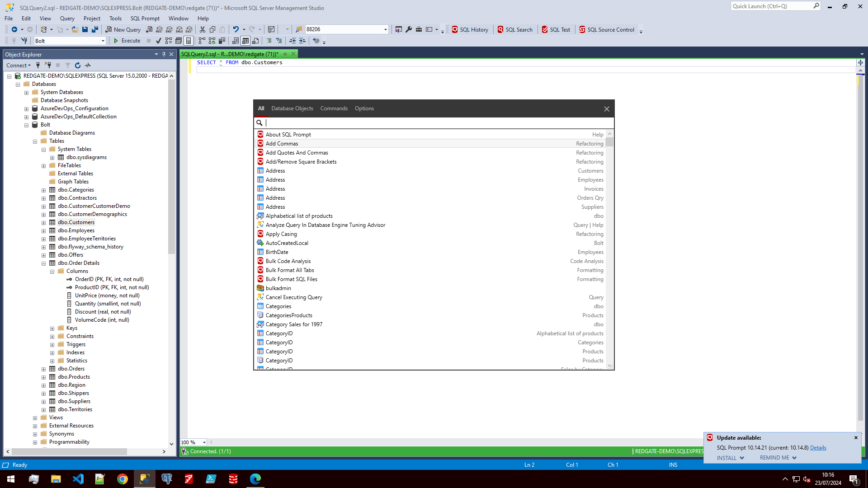
Task: Switch to Database Objects tab
Action: 292,108
